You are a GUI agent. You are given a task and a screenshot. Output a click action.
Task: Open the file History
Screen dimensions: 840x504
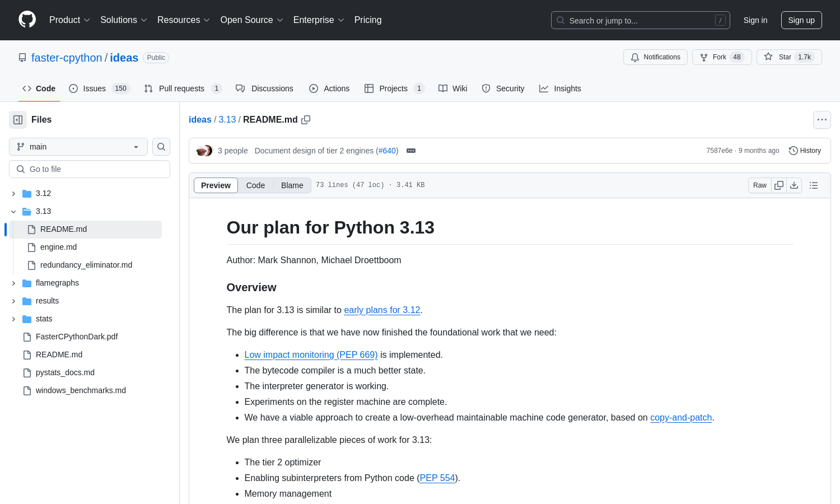point(805,150)
